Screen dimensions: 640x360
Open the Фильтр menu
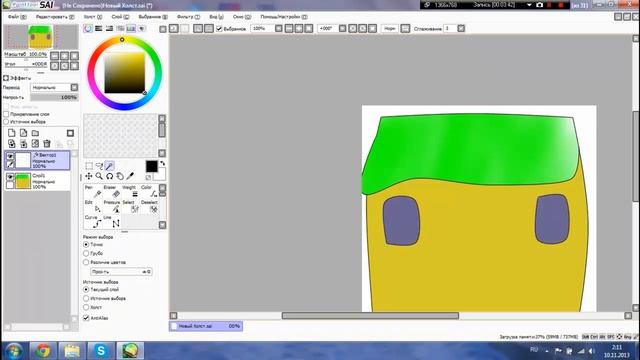[x=188, y=17]
